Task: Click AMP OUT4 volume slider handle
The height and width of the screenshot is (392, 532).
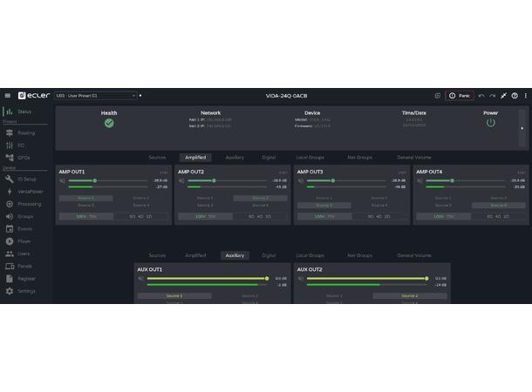Action: tap(453, 180)
